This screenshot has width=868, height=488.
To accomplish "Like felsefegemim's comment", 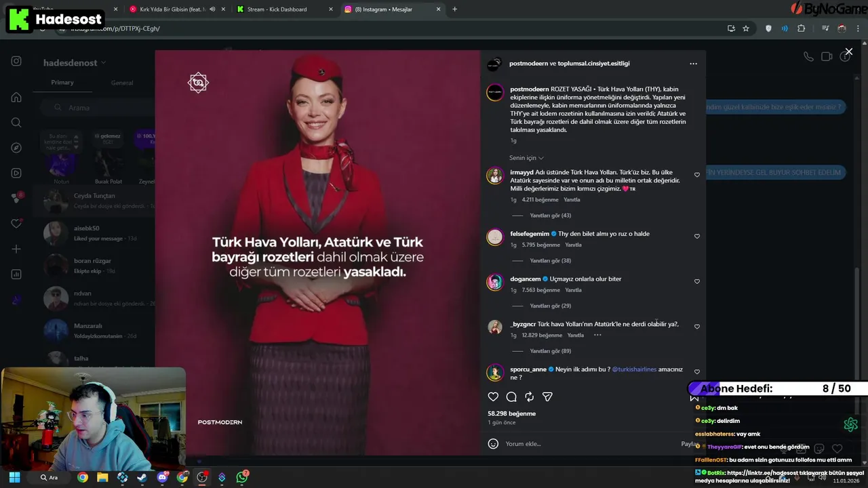I will coord(696,237).
